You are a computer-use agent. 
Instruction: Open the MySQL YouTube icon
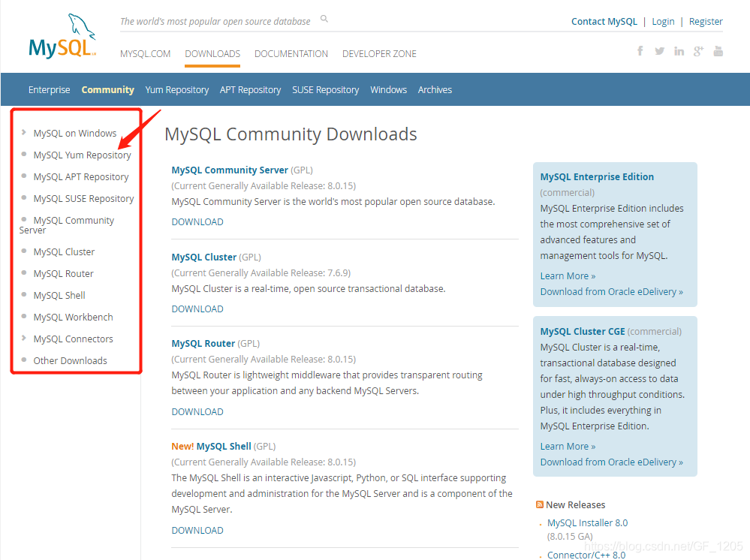click(718, 51)
